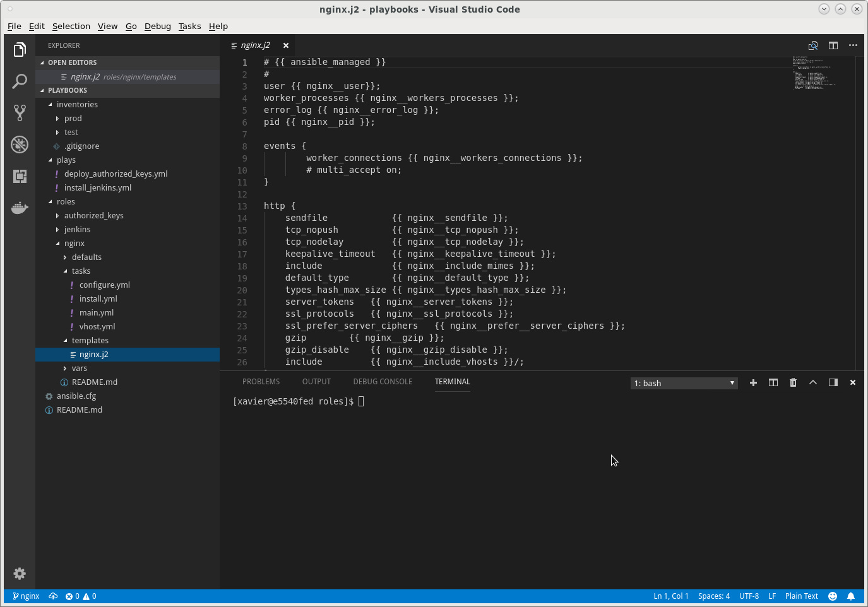This screenshot has width=868, height=607.
Task: Open the Selection menu
Action: coord(71,26)
